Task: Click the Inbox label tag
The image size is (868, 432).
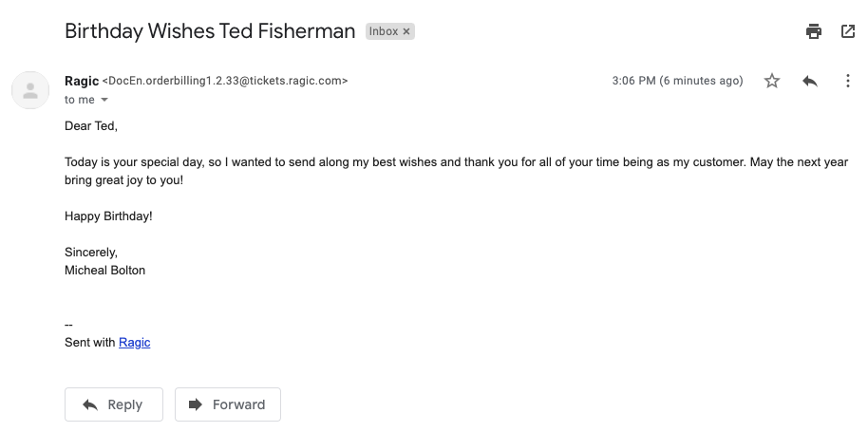Action: click(384, 31)
